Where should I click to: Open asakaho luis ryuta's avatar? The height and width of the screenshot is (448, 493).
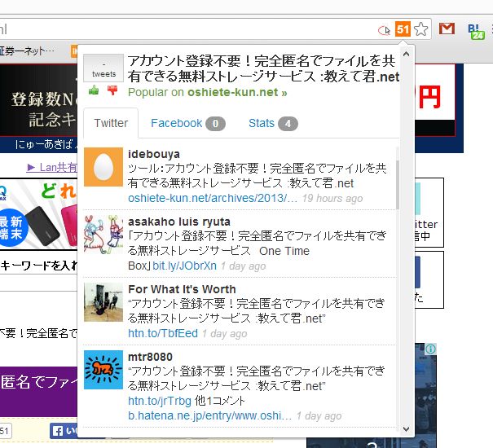(x=103, y=235)
